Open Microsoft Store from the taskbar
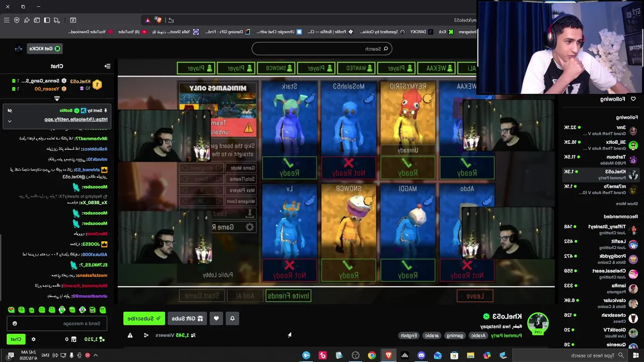The height and width of the screenshot is (362, 644). 454,355
